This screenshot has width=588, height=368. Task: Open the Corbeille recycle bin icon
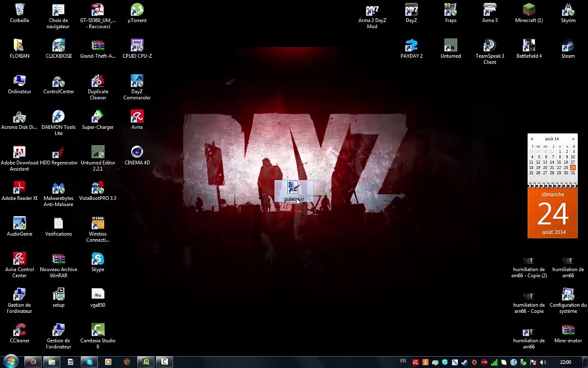[19, 13]
